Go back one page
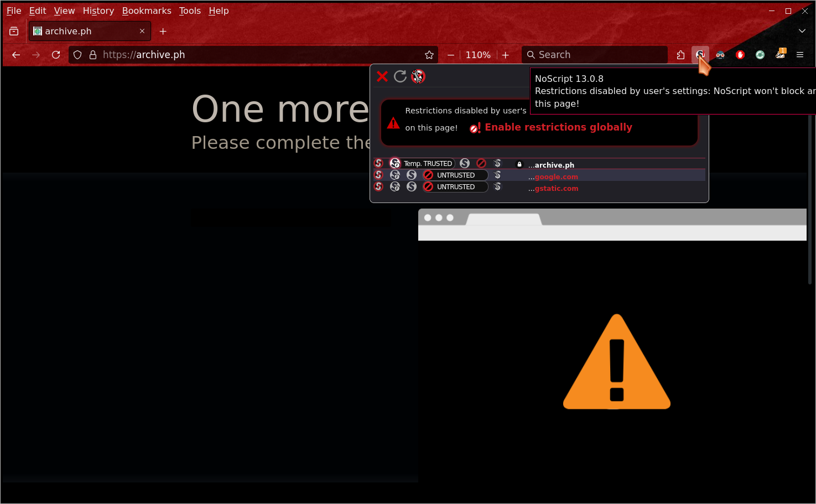This screenshot has height=504, width=816. pos(16,55)
